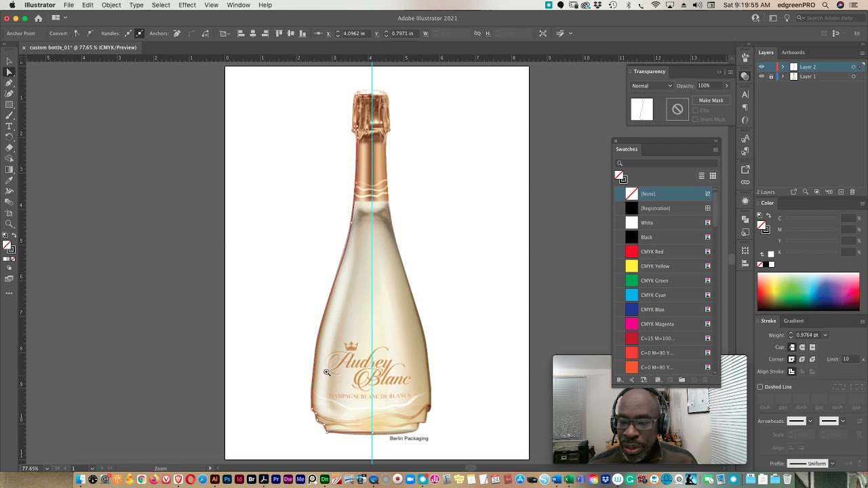Screen dimensions: 868x488
Task: Hide Layer 1 using eye icon
Action: [762, 77]
